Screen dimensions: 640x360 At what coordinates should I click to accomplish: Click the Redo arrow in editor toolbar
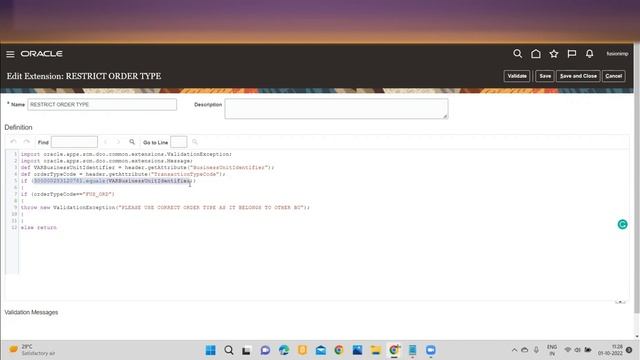coord(27,142)
